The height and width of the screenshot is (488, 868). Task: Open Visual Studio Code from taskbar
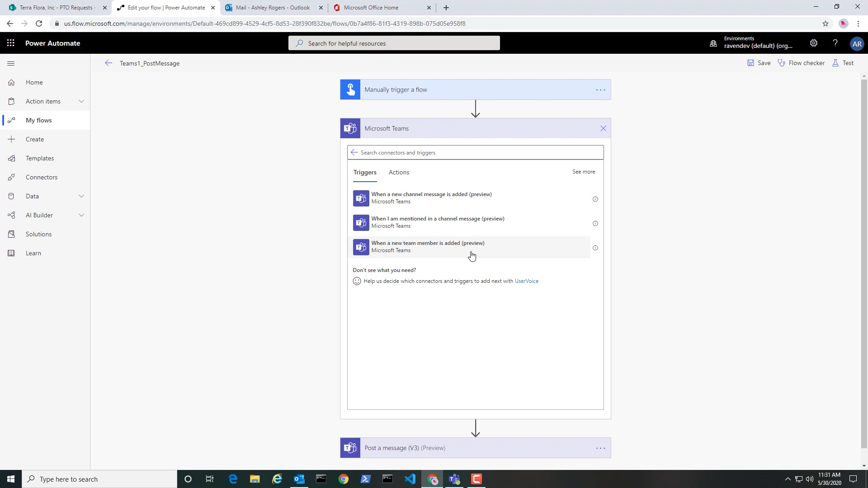click(x=410, y=479)
